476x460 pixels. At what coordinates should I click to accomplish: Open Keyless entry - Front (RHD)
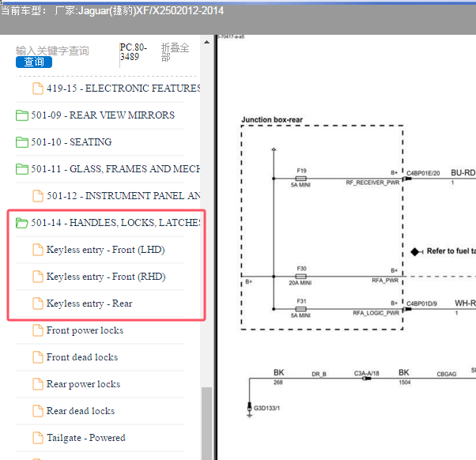click(106, 277)
